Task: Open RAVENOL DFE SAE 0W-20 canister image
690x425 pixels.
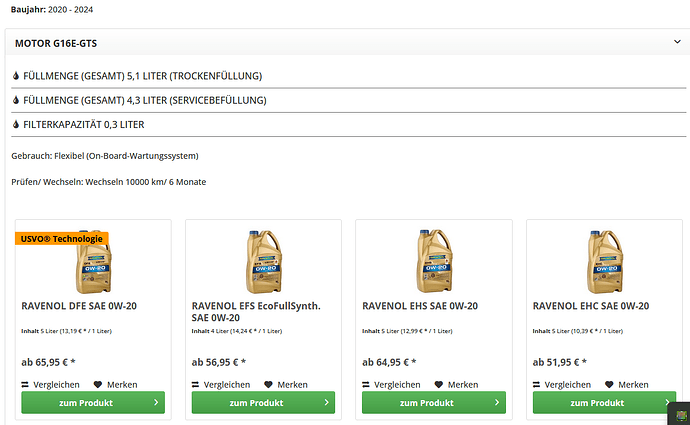Action: point(93,261)
